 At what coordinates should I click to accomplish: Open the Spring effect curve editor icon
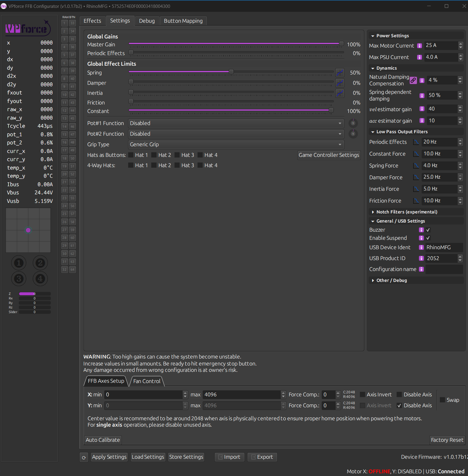click(340, 73)
